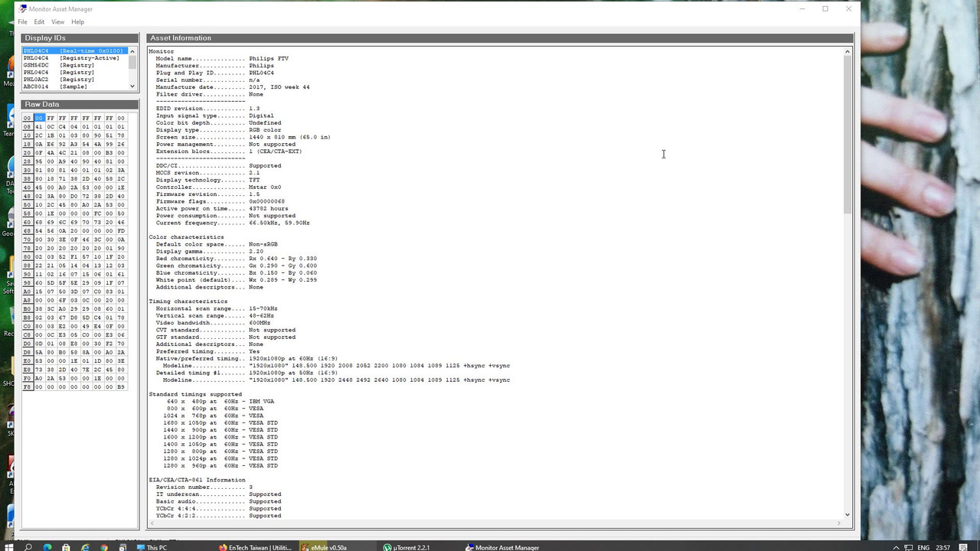This screenshot has width=980, height=551.
Task: Click horizontal scrollbar left arrow in Asset Information
Action: click(152, 523)
